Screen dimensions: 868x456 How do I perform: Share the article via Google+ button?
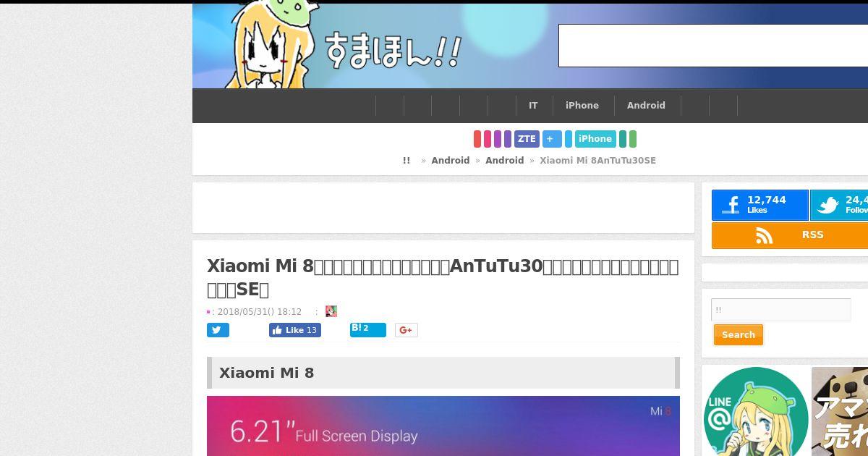[407, 330]
